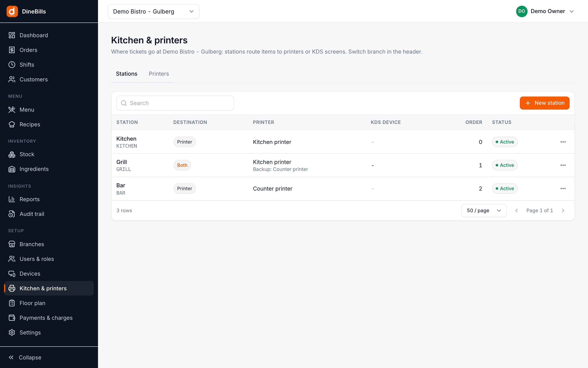Open Devices setup page
The width and height of the screenshot is (588, 368).
coord(49,274)
